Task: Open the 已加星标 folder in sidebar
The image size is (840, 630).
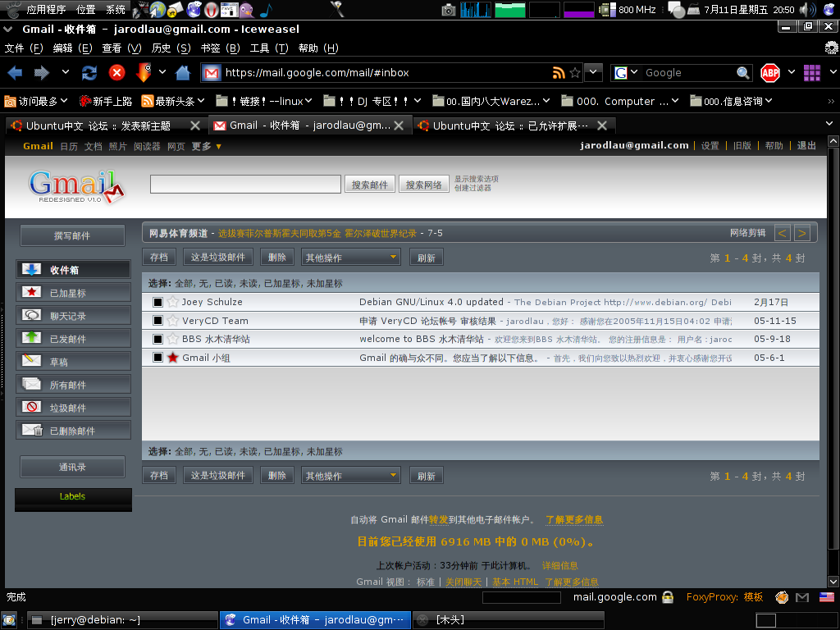Action: coord(73,293)
